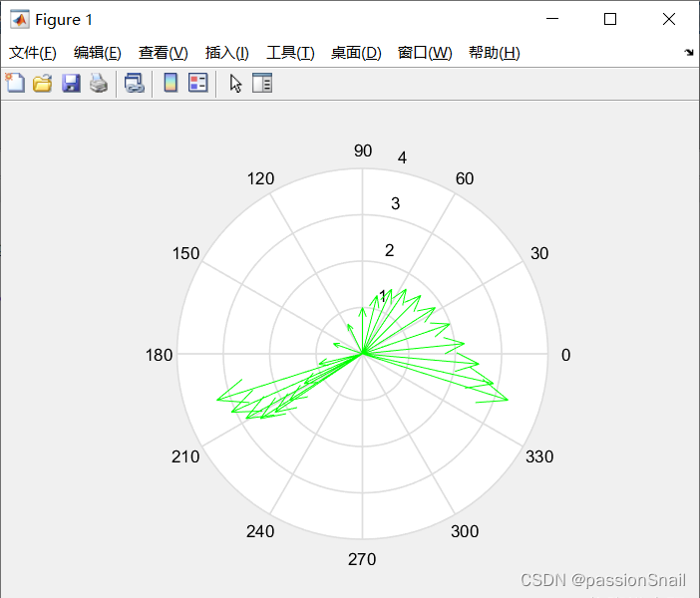Insert Colorbar using toolbar icon
This screenshot has width=700, height=598.
tap(171, 83)
